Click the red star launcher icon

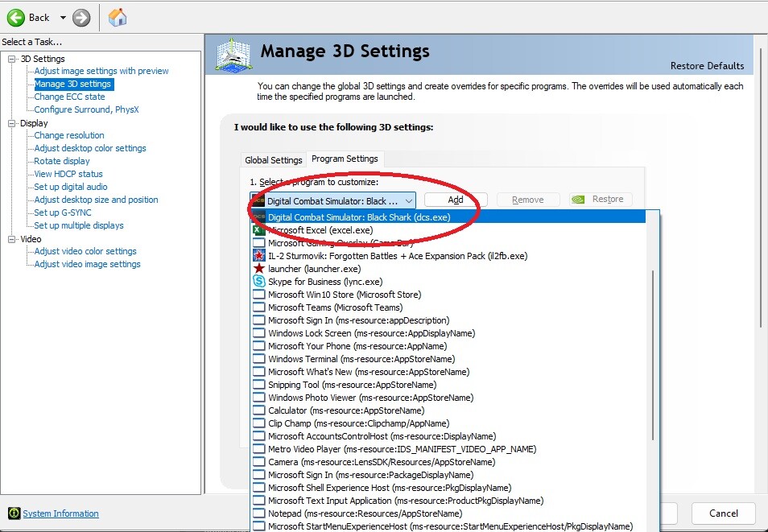(258, 269)
